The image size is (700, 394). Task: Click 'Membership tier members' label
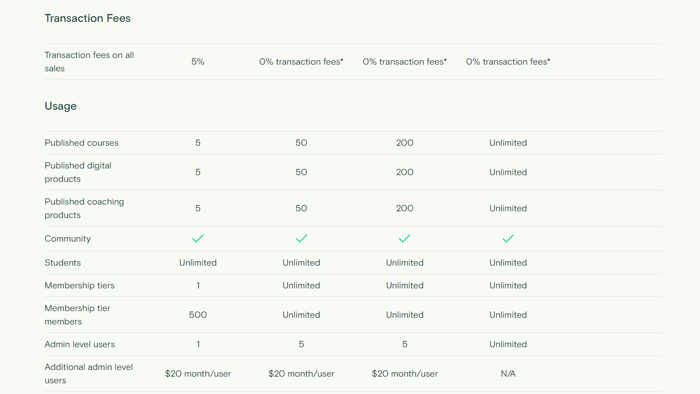(x=77, y=315)
